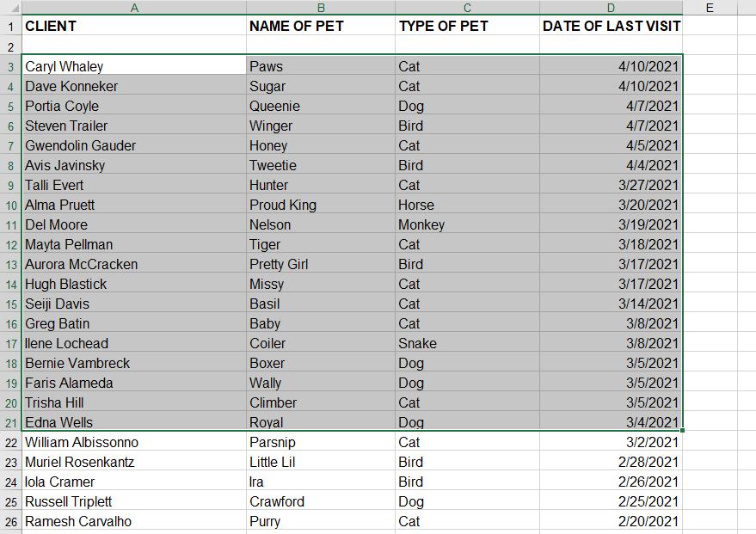Select row 26 header
Viewport: 756px width, 534px height.
(10, 521)
